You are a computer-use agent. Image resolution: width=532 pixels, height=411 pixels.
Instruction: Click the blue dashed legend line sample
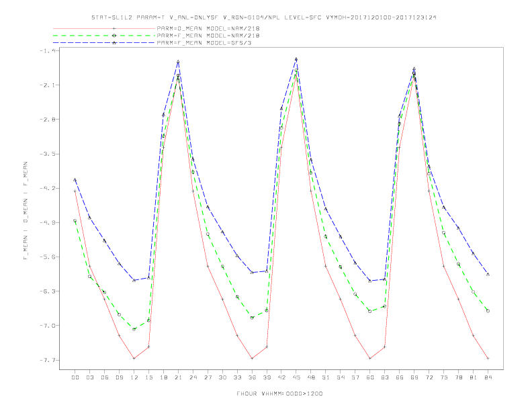point(104,43)
